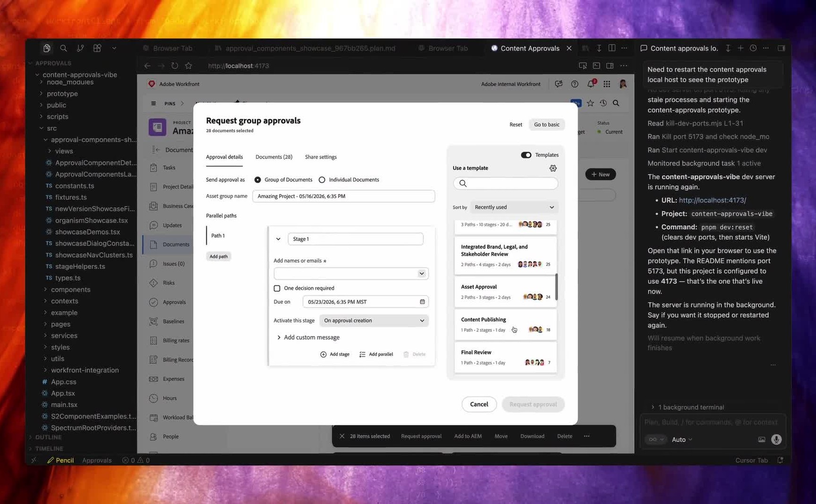Click template list scrollbar thumb

tap(556, 287)
